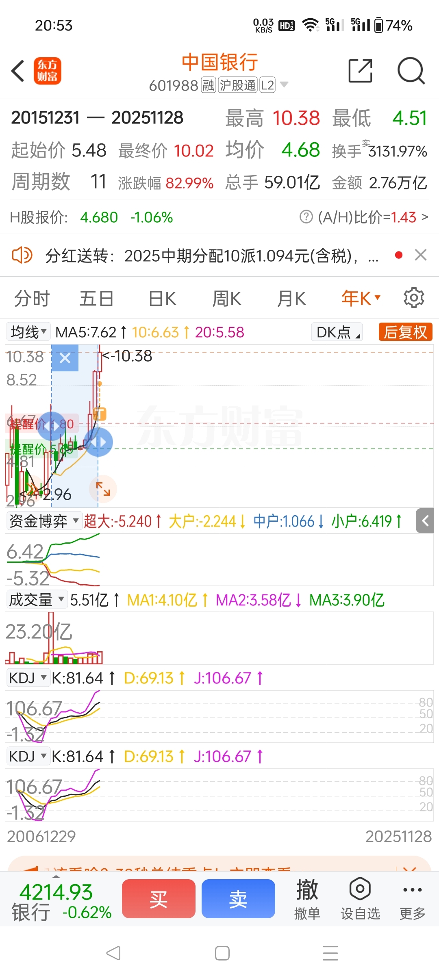Tap the 沪股通 tag
This screenshot has height=980, width=439.
(x=238, y=85)
